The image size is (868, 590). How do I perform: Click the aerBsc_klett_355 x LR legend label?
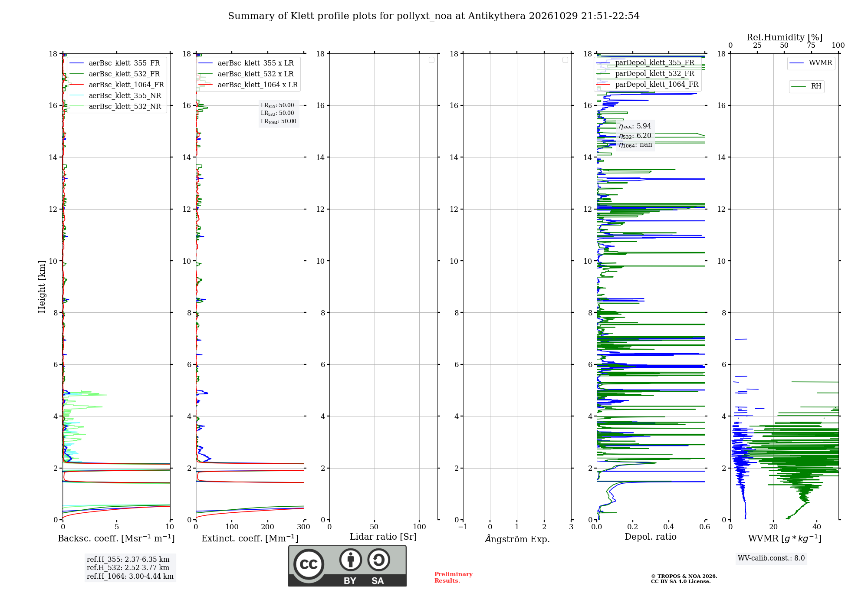point(256,63)
